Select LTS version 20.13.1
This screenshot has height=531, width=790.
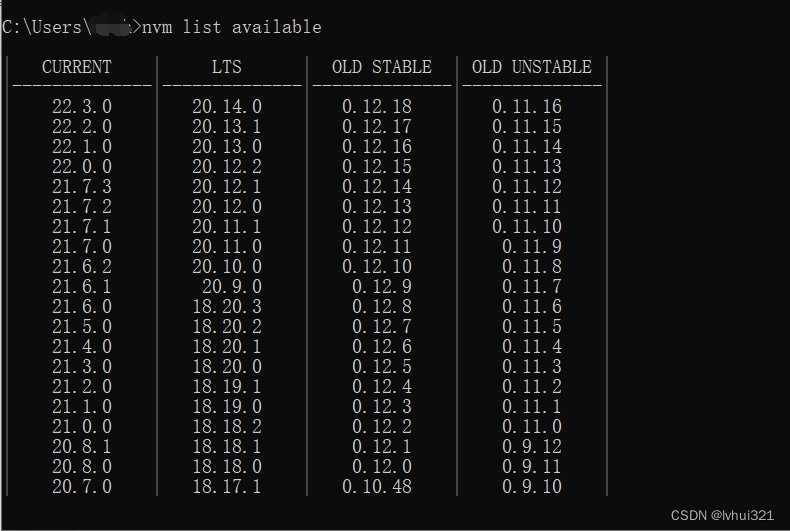(227, 126)
